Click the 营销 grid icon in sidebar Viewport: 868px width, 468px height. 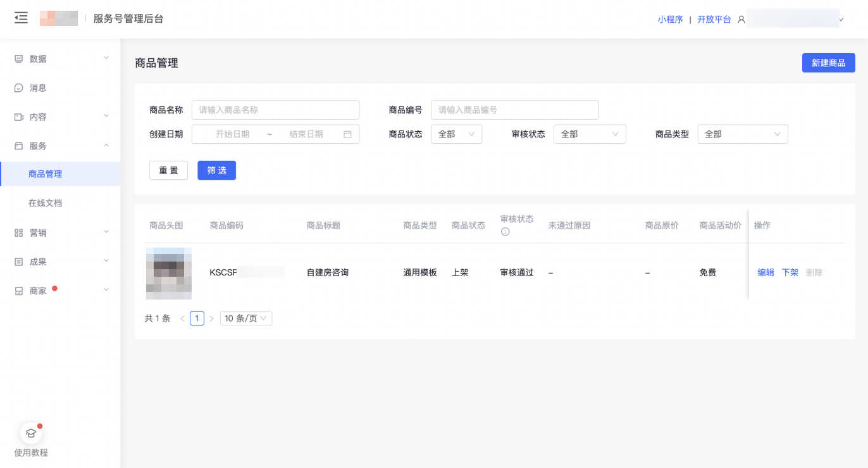(19, 233)
